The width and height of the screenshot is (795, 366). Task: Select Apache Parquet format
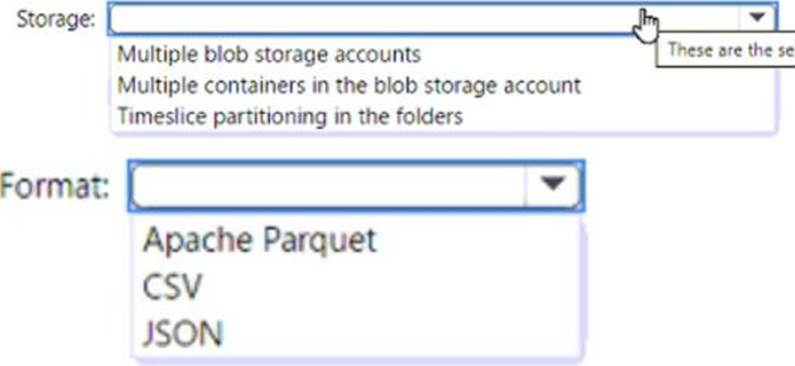tap(260, 240)
